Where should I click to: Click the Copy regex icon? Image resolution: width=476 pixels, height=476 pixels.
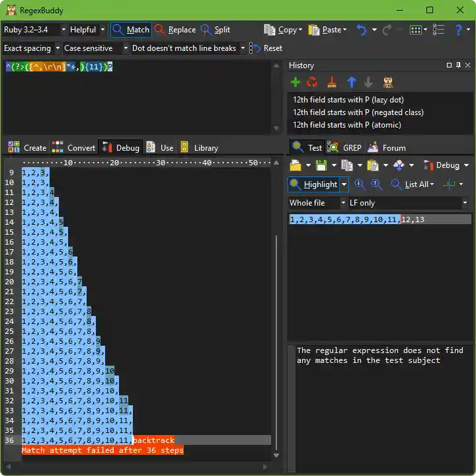270,30
